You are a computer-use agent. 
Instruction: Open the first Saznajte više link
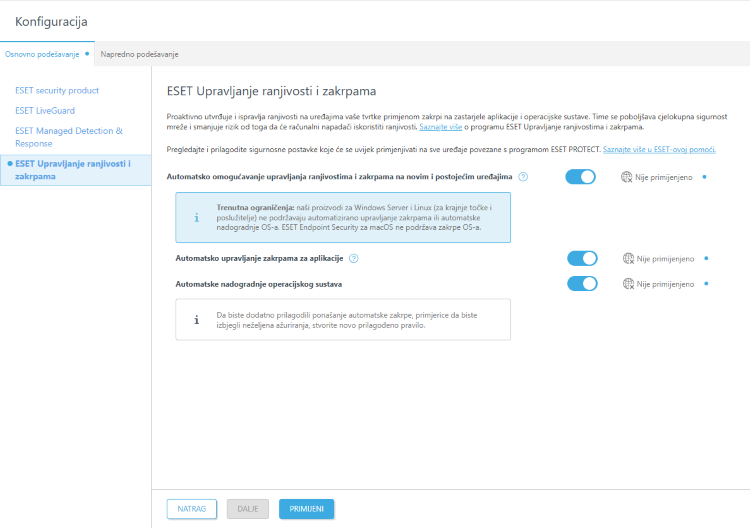pyautogui.click(x=441, y=127)
